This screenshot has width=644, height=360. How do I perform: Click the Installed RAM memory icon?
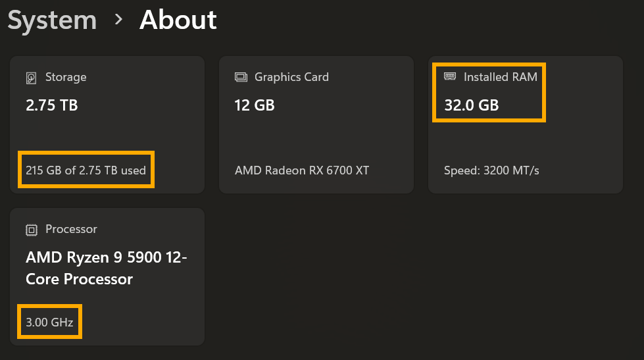(x=450, y=77)
